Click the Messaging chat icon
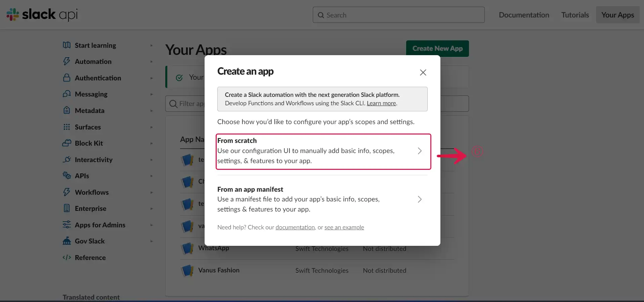This screenshot has width=644, height=302. pyautogui.click(x=67, y=94)
